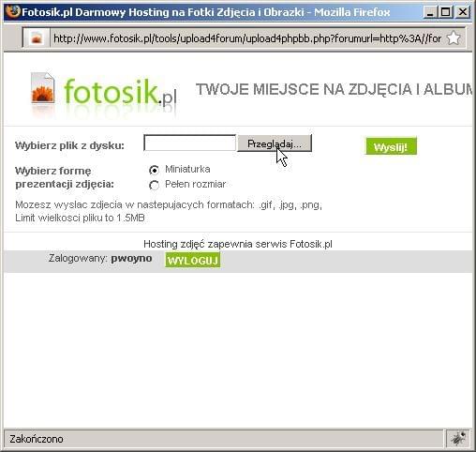476x452 pixels.
Task: Click the file path input field
Action: click(189, 143)
